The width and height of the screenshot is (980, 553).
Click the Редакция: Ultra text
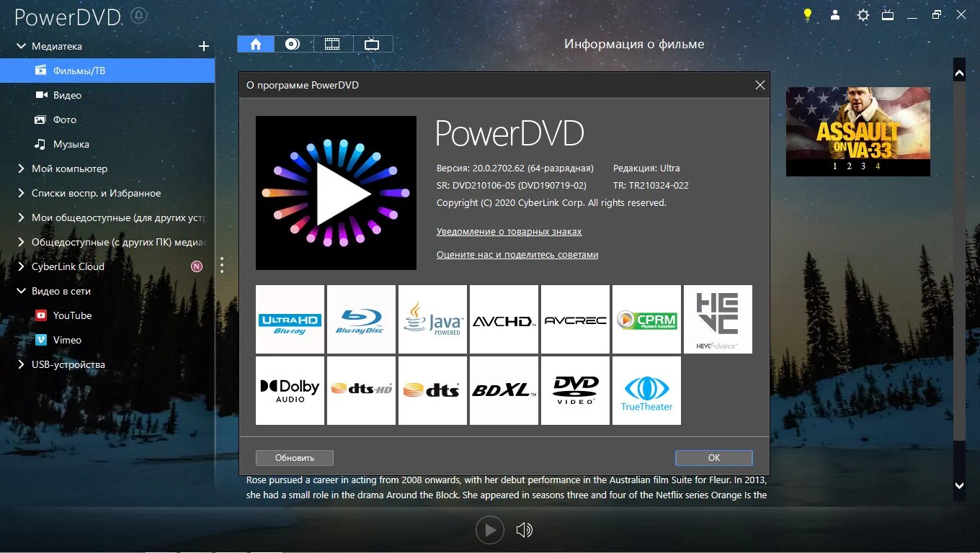click(x=646, y=168)
